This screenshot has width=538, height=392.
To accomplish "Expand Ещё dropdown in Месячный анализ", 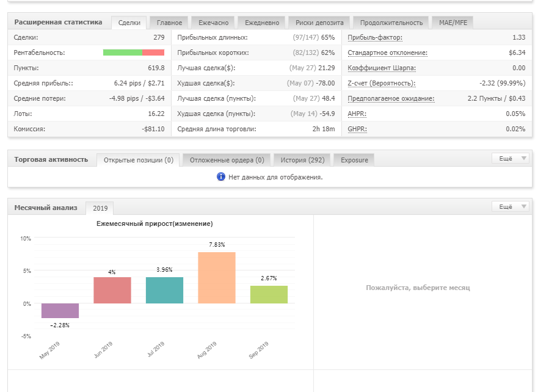I will coord(510,207).
